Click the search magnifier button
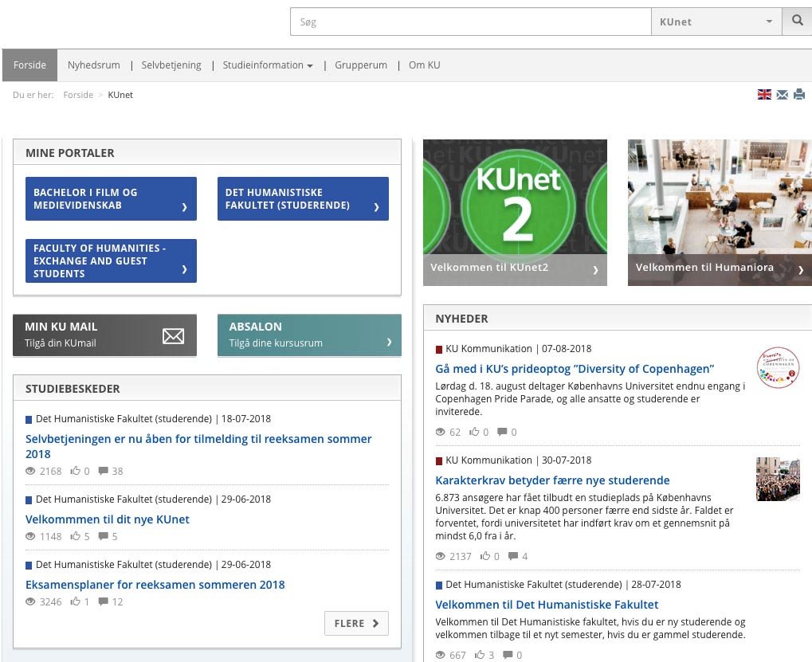Screen dimensions: 812x662 point(797,22)
